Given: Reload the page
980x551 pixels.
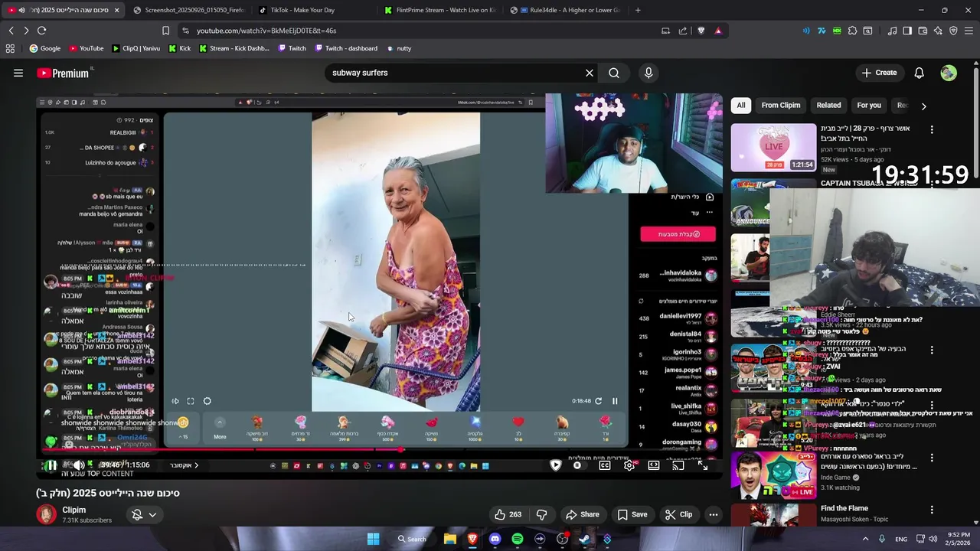Looking at the screenshot, I should pyautogui.click(x=41, y=31).
